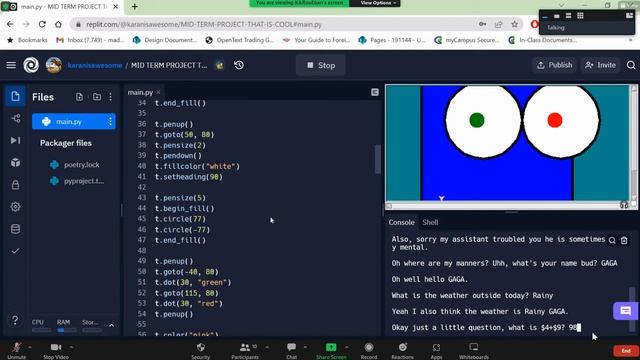Publish the repl
The height and width of the screenshot is (360, 640).
[x=554, y=65]
